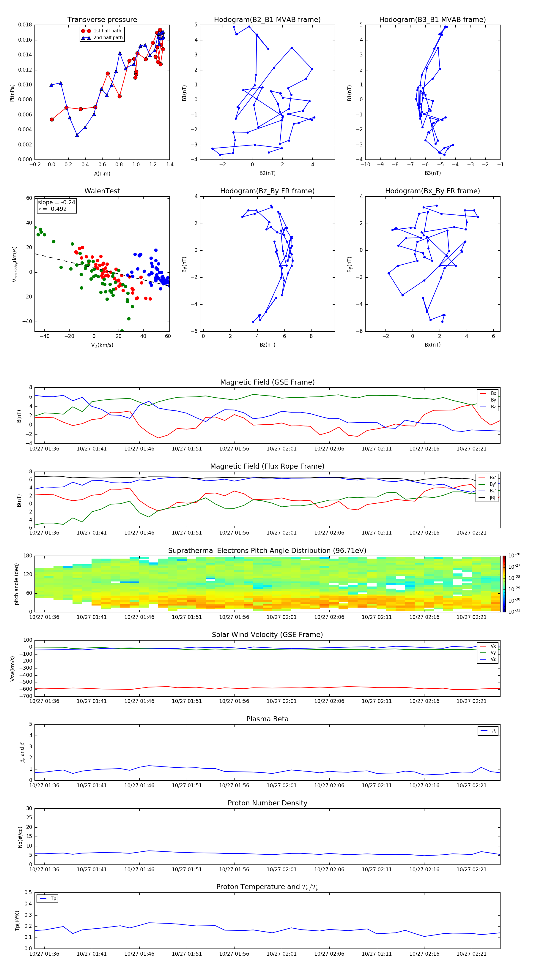Click the 'Solar Wind Velocity (GSE Frame)' title
This screenshot has height=980, width=535.
[267, 635]
